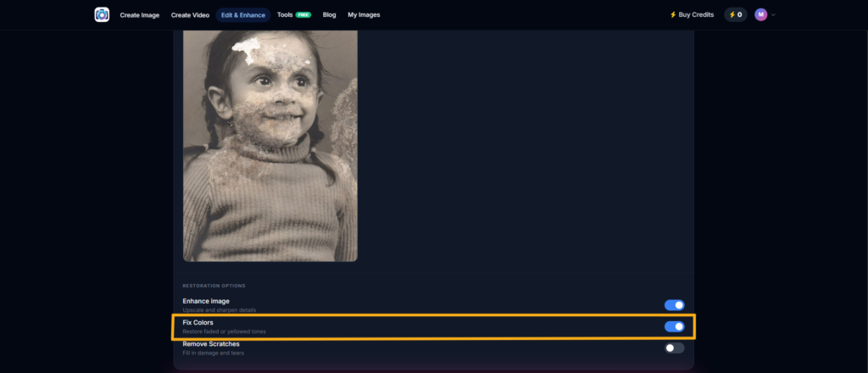View the credits balance of 0
Screen dimensions: 868x373
tap(736, 15)
